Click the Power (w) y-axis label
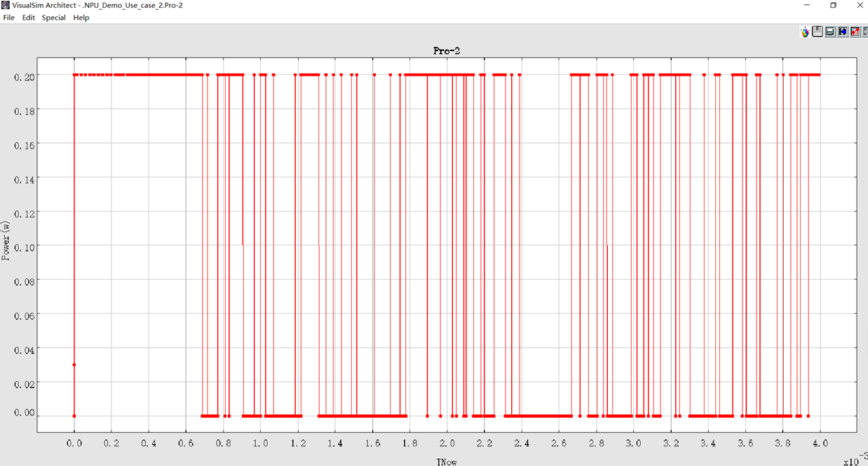The width and height of the screenshot is (868, 466). [x=6, y=240]
